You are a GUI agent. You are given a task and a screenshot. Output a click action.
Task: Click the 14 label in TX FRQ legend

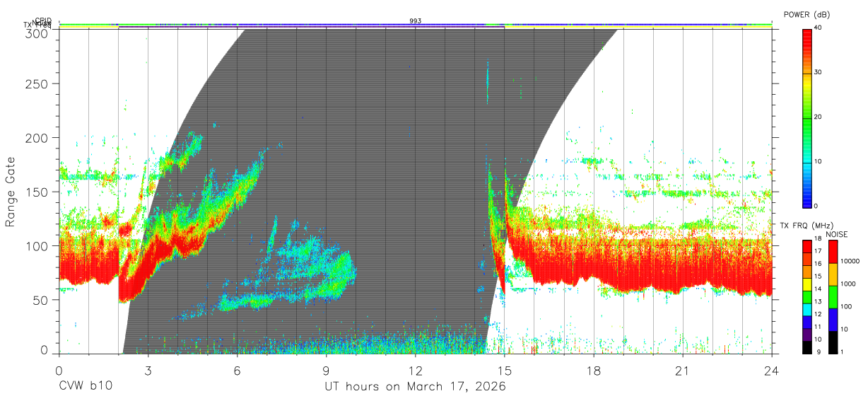(817, 289)
